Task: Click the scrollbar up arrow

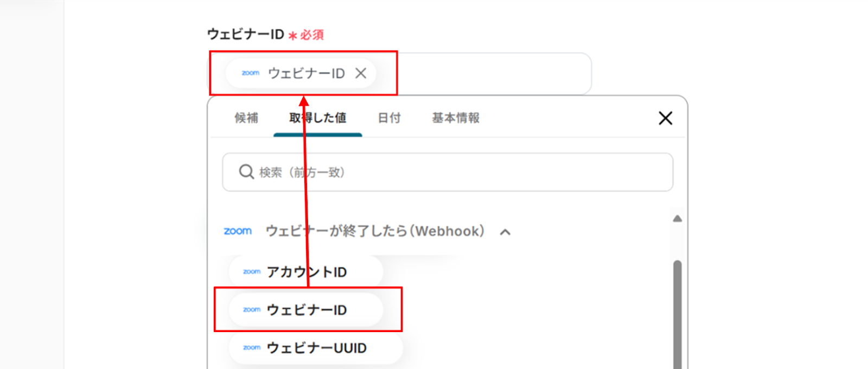Action: [x=677, y=219]
